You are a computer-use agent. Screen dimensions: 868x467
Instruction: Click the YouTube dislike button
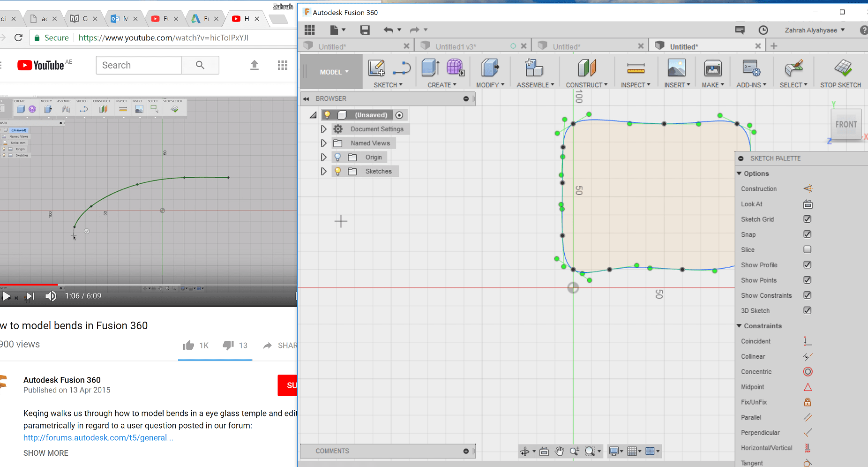228,346
